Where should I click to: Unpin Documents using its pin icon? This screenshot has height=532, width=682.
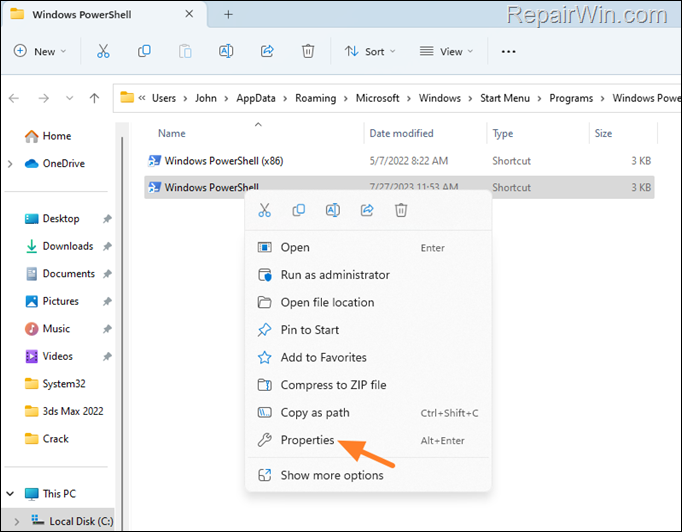click(x=107, y=274)
